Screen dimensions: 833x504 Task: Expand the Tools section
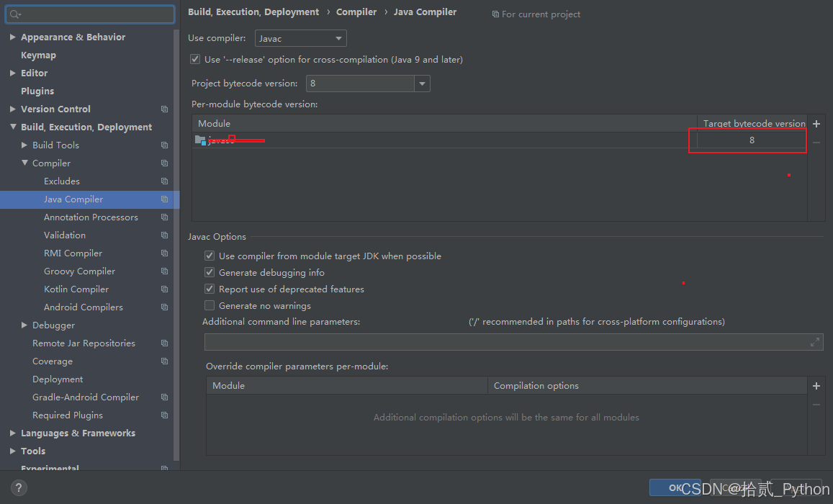(13, 451)
